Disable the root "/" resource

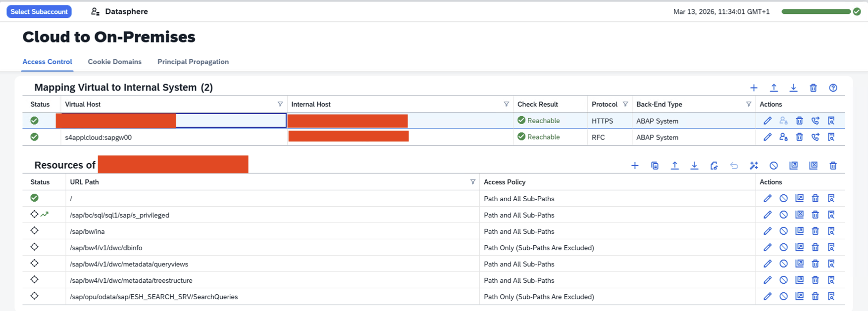[x=783, y=198]
